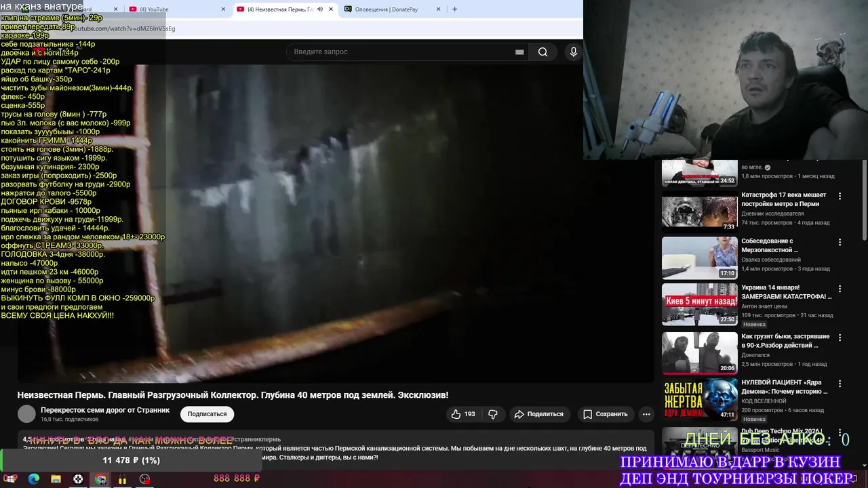Open channel link Перекресток семи дорог от Странник

point(105,410)
